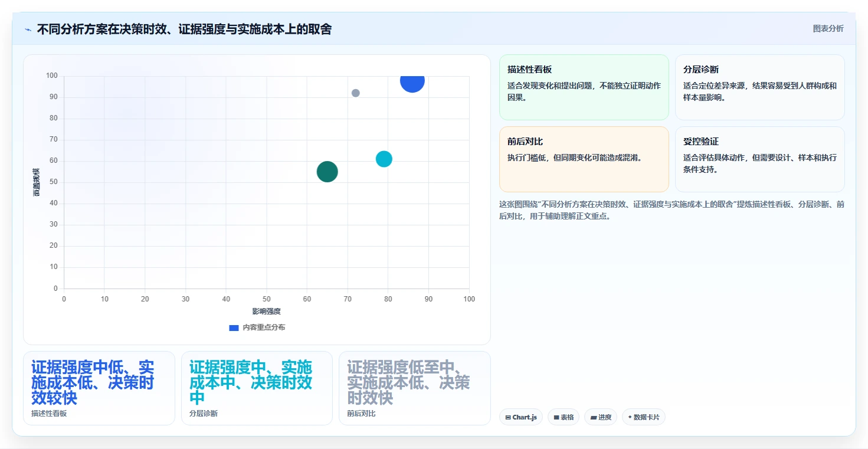This screenshot has height=449, width=868.
Task: Click the cyan stat card labeled 分层诊断
Action: pos(257,388)
